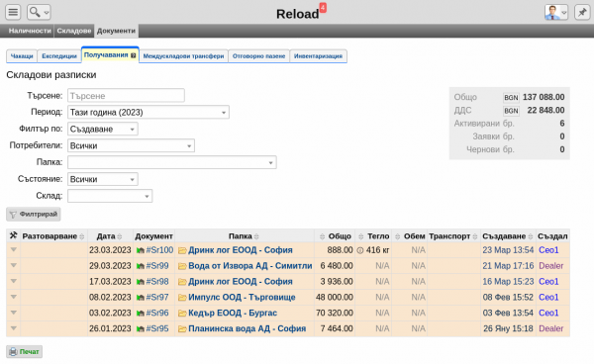Click the pin icon in header
This screenshot has width=594, height=364.
coord(582,12)
